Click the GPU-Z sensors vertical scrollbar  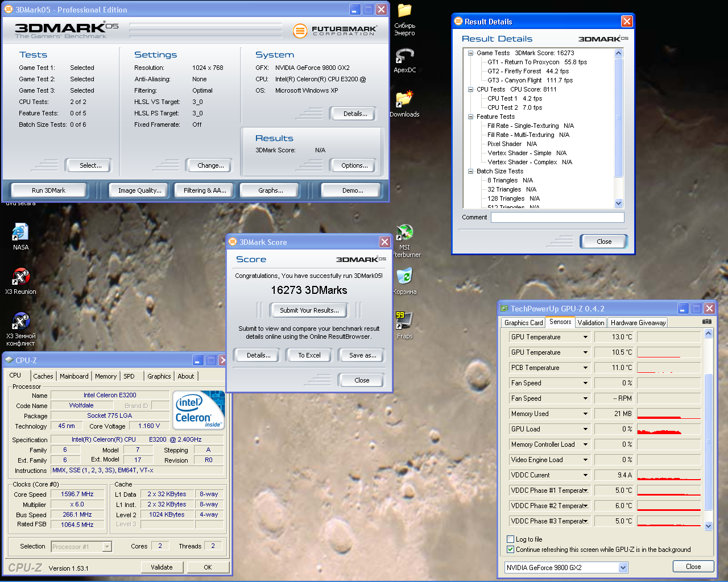(x=708, y=432)
